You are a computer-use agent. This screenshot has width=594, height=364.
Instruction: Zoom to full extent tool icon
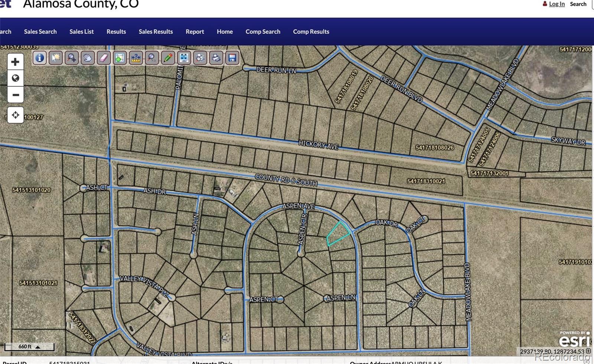pos(184,58)
